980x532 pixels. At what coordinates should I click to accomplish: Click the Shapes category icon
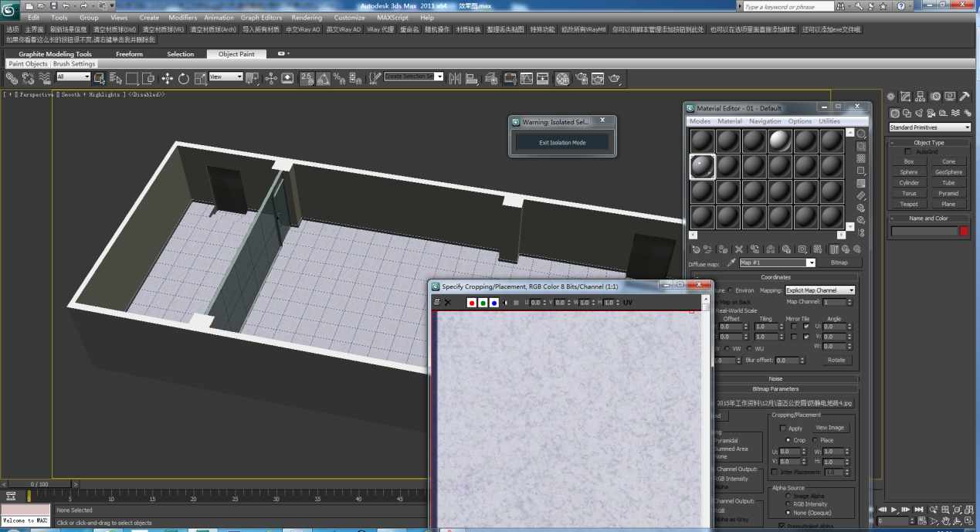pos(906,114)
